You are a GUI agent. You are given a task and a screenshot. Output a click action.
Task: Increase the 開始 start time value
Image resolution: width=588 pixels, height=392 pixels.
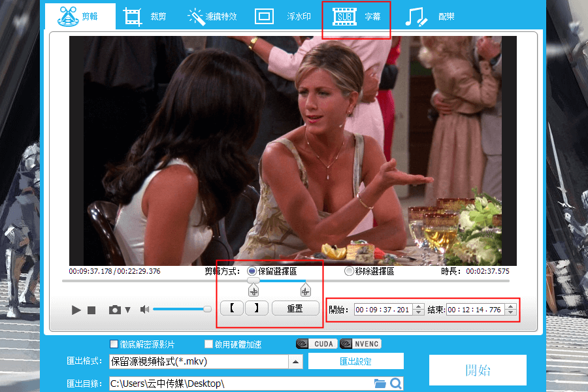coord(419,306)
